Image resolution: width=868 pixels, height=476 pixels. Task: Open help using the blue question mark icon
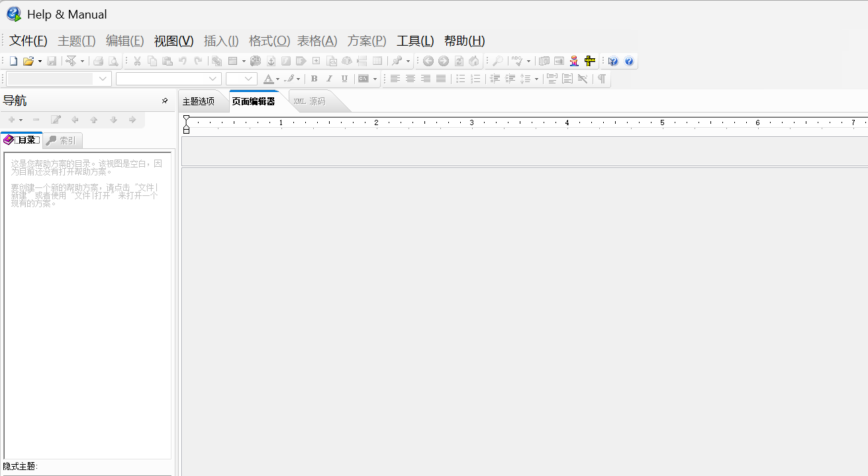click(629, 61)
